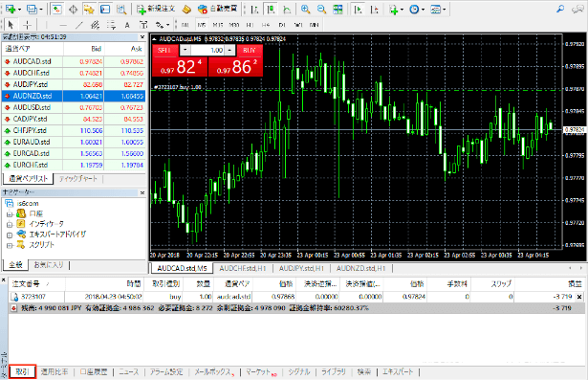Sort orders by 注文番号 column header

coord(36,284)
